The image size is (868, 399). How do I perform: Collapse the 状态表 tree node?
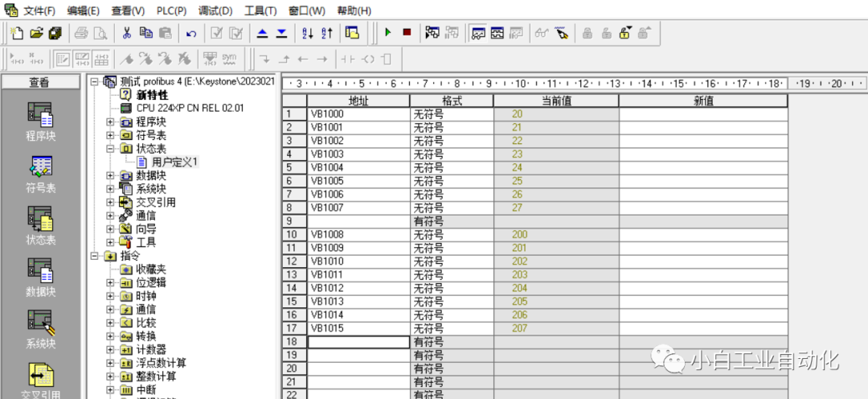click(x=110, y=149)
